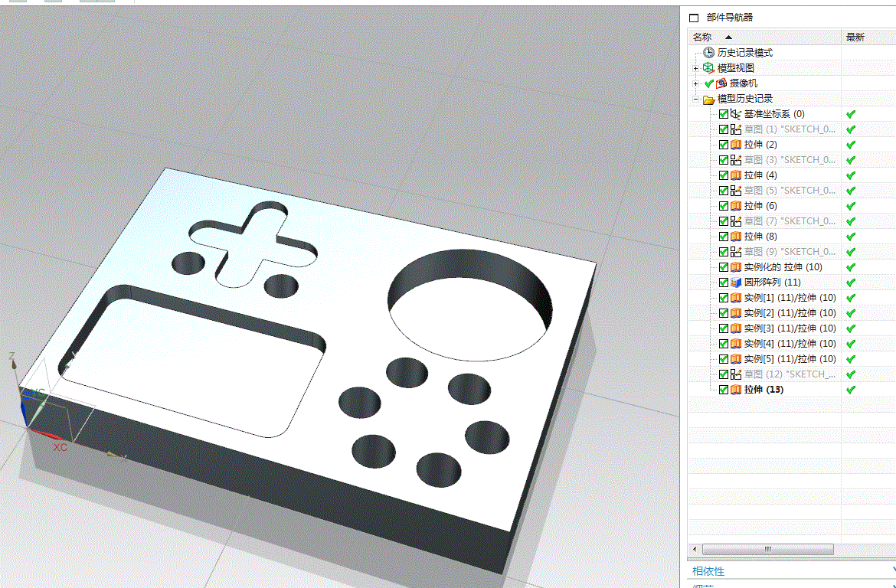
Task: Uncheck the 实例[2] (11)/拉伸 (10) checkbox
Action: [724, 313]
